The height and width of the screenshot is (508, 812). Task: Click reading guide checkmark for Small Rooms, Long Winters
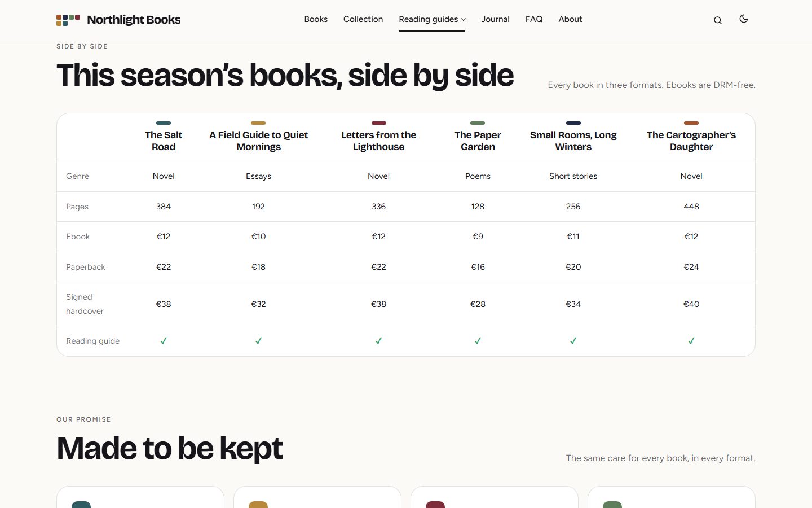573,341
